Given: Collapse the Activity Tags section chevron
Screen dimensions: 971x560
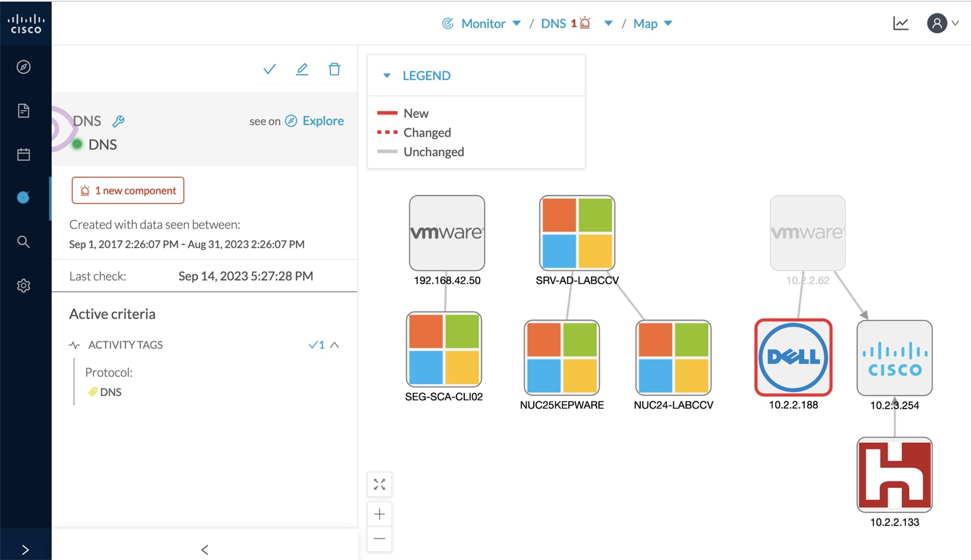Looking at the screenshot, I should tap(335, 345).
